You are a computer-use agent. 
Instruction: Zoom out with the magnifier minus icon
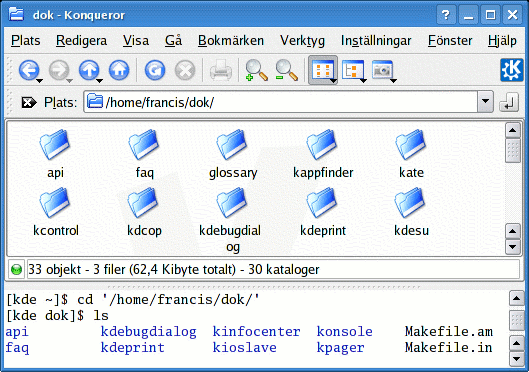pos(286,70)
